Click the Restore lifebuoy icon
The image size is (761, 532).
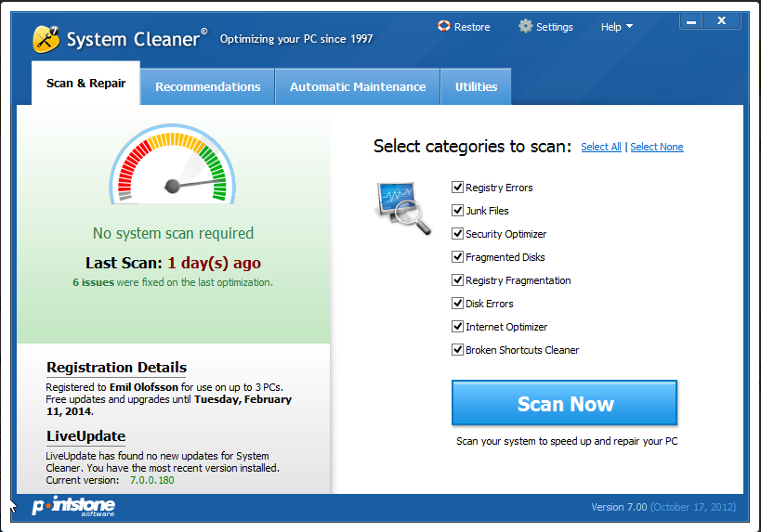click(443, 26)
